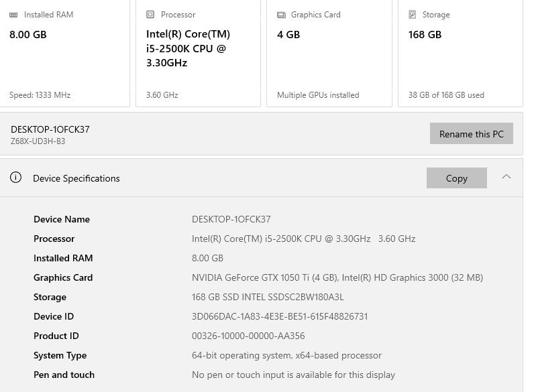Image resolution: width=534 pixels, height=392 pixels.
Task: Select the Installed RAM value 8.00 GB
Action: pyautogui.click(x=207, y=258)
